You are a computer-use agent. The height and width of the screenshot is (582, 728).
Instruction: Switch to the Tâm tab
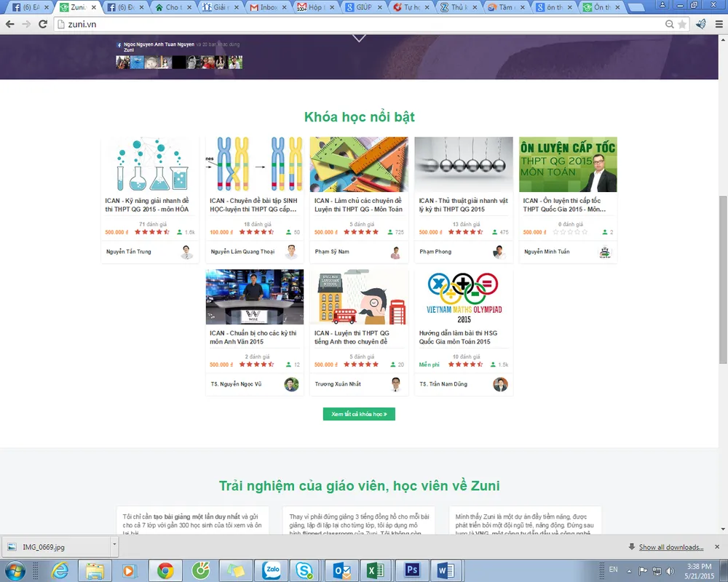[506, 7]
